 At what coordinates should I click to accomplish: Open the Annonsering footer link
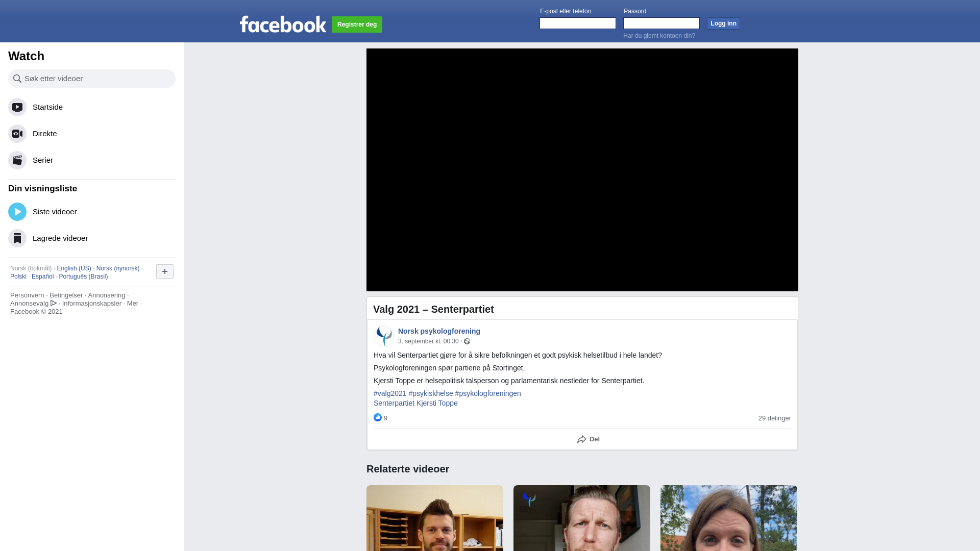[x=106, y=295]
